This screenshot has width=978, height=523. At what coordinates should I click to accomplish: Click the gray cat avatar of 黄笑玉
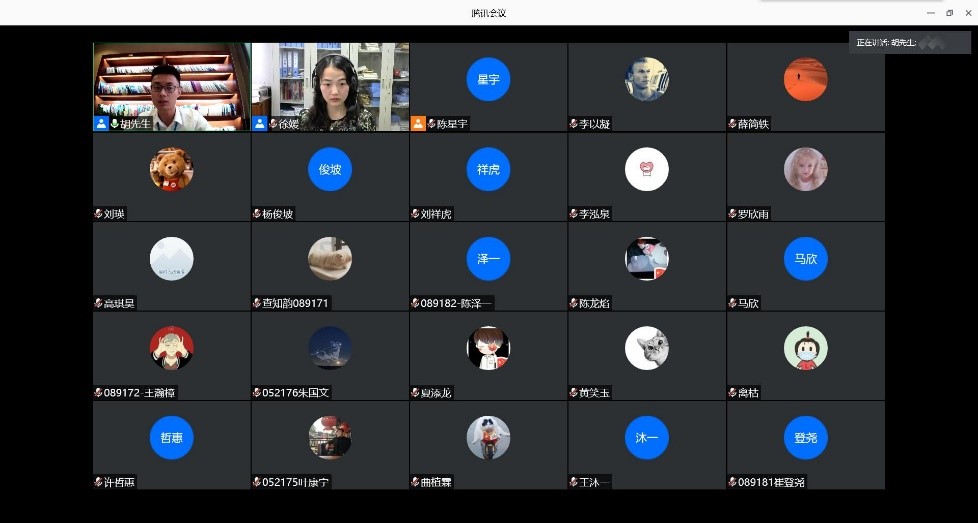[646, 348]
